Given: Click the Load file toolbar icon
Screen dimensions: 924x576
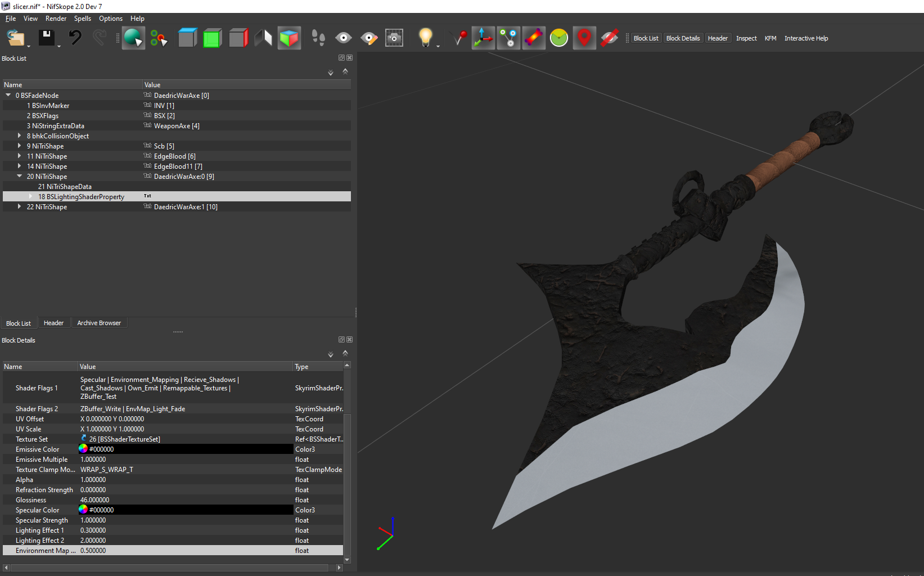Looking at the screenshot, I should click(x=16, y=38).
